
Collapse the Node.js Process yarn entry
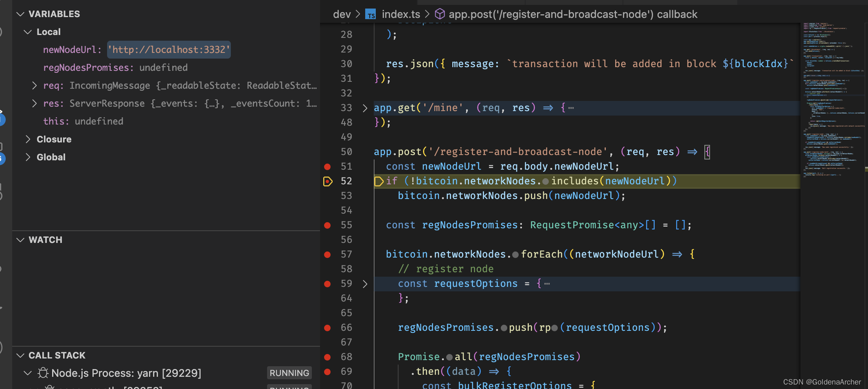click(x=28, y=373)
